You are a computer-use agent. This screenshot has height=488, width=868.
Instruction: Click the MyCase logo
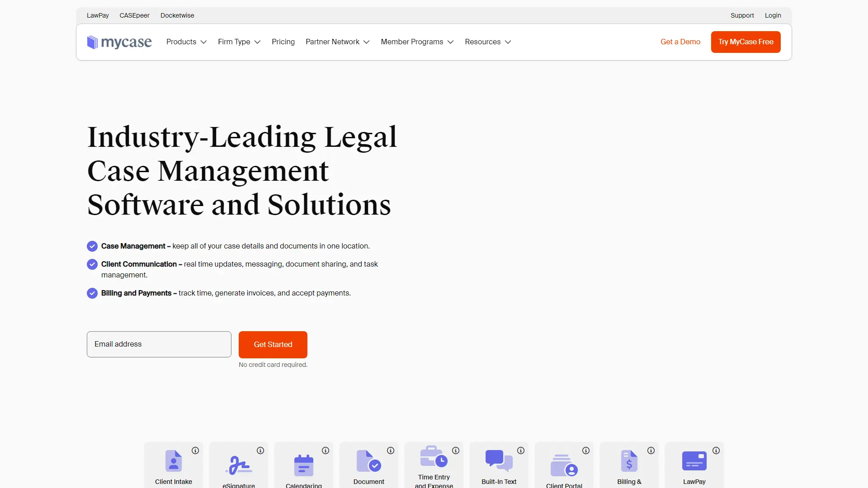tap(119, 42)
